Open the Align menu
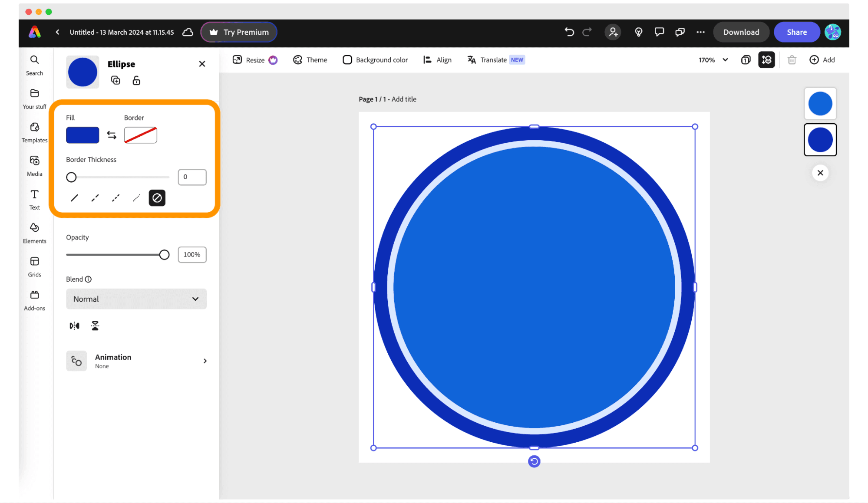Viewport: 868px width, 503px height. [x=437, y=60]
